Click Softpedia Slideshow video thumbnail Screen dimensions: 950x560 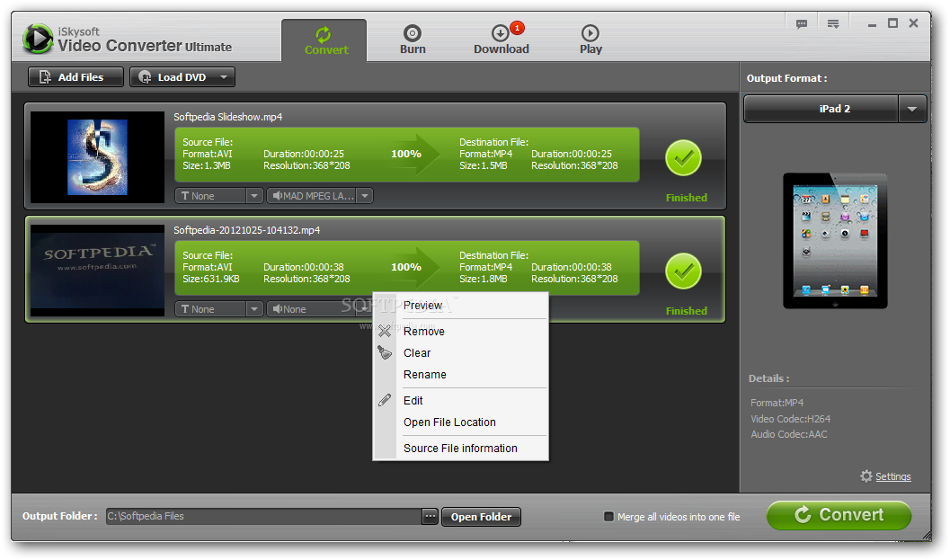tap(98, 157)
